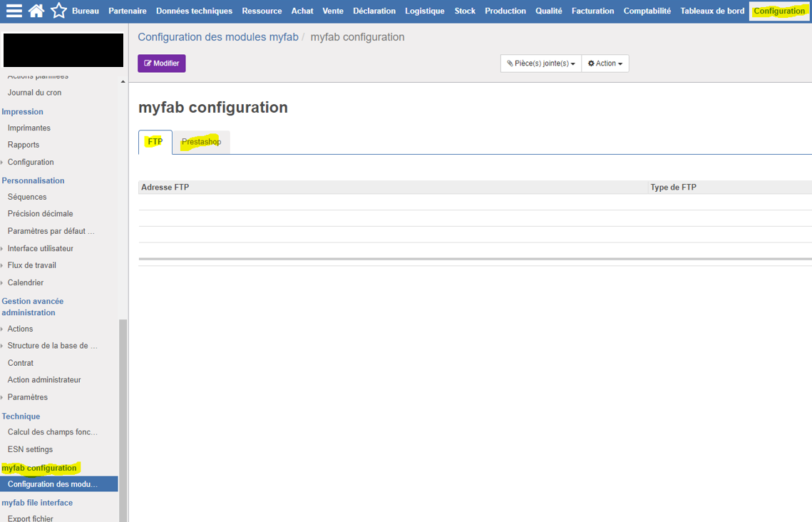Image resolution: width=812 pixels, height=522 pixels.
Task: Open the Action gear dropdown
Action: (x=605, y=63)
